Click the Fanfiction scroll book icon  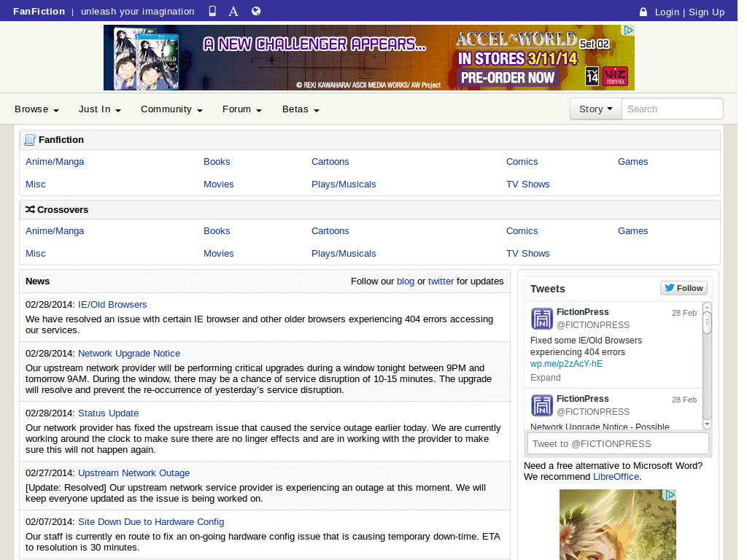point(29,139)
